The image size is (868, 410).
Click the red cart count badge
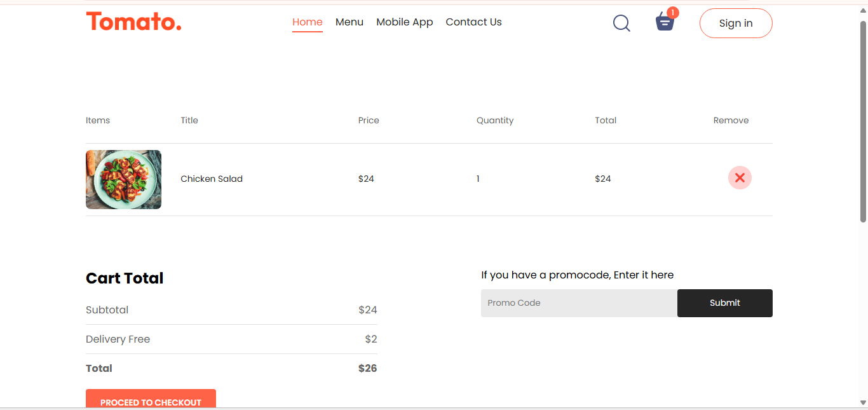[x=673, y=13]
